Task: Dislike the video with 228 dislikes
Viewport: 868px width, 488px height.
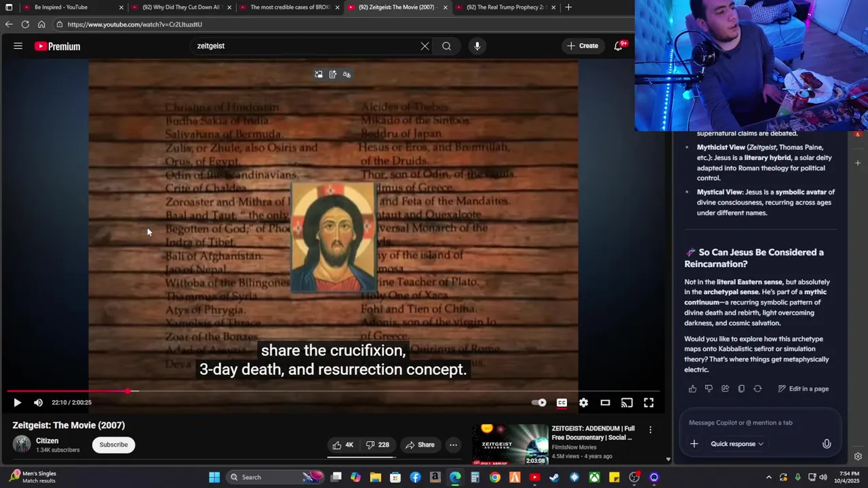Action: pyautogui.click(x=377, y=445)
